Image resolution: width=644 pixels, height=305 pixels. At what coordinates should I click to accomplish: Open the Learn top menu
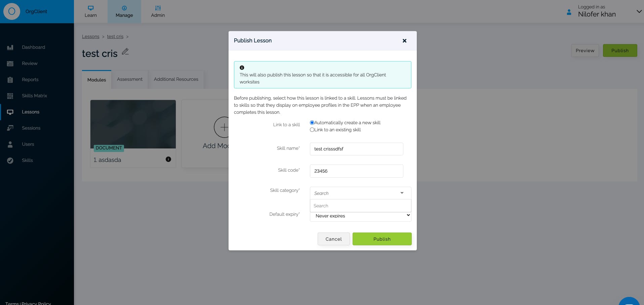(90, 11)
